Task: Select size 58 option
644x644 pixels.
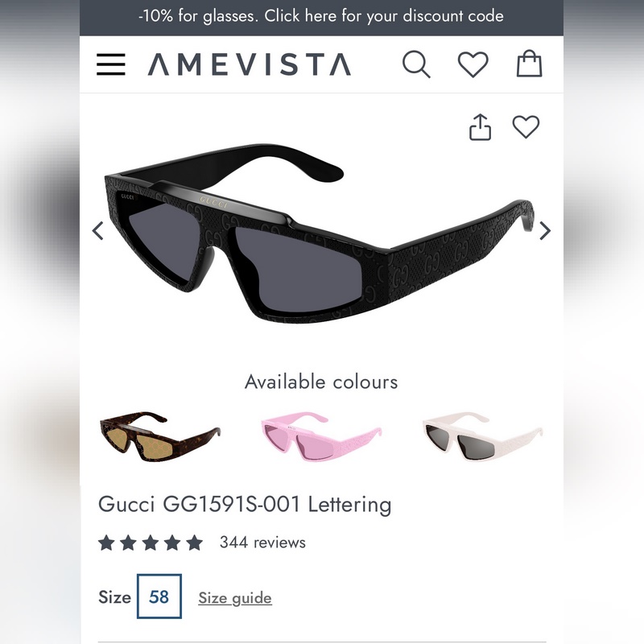Action: 159,597
